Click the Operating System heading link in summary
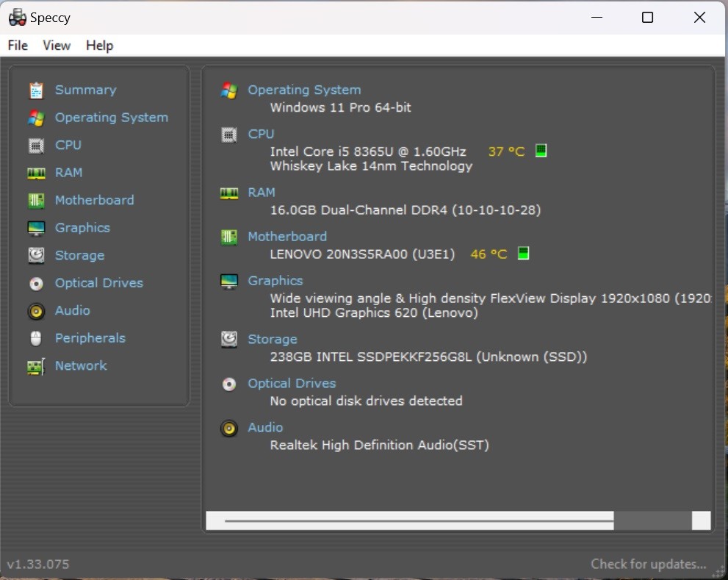Viewport: 728px width, 580px height. (x=304, y=90)
